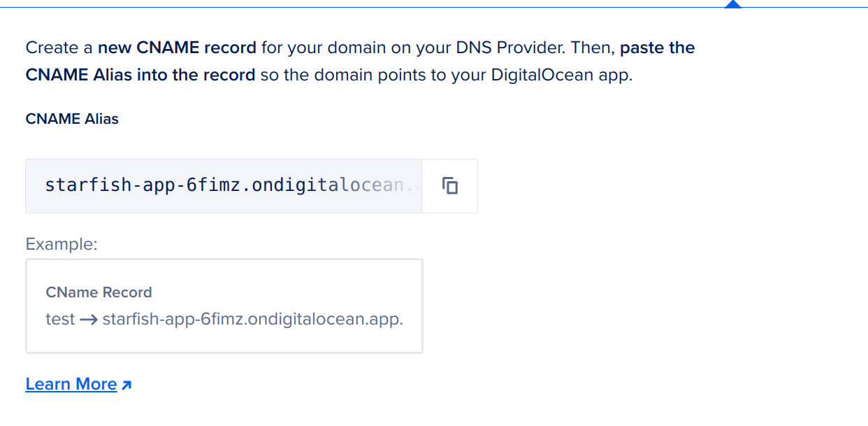This screenshot has height=426, width=868.
Task: Click the starfish-app-6fimz alias text field
Action: click(224, 185)
